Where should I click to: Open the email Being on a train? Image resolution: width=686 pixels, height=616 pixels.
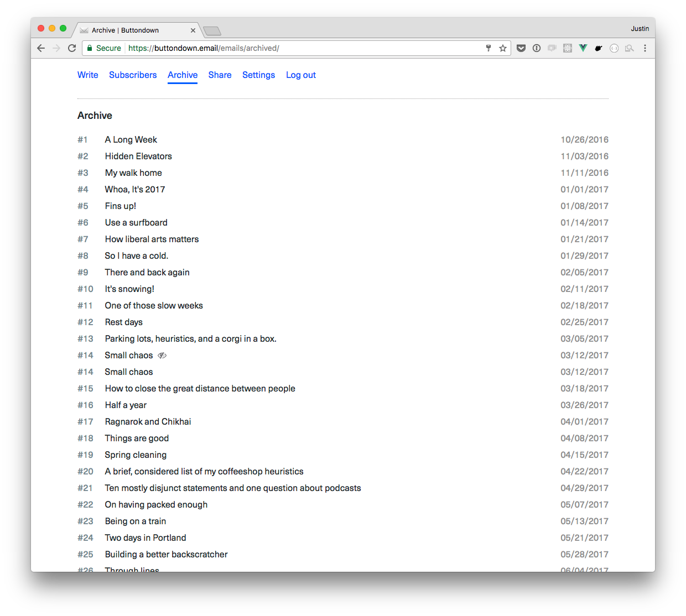pos(136,521)
